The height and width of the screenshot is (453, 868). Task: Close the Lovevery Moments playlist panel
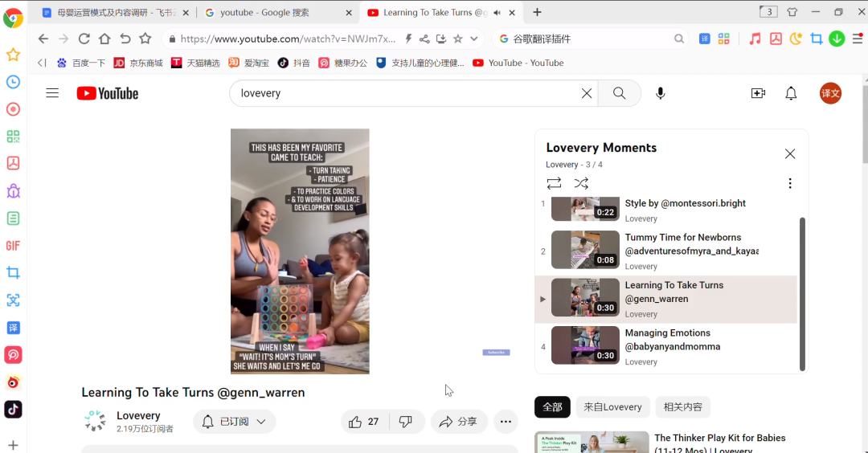(790, 153)
